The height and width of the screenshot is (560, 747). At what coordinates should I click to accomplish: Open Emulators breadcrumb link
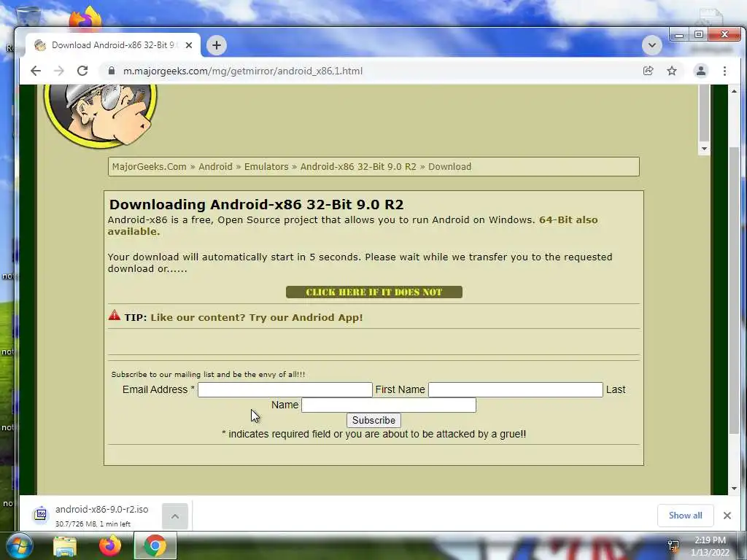tap(266, 167)
